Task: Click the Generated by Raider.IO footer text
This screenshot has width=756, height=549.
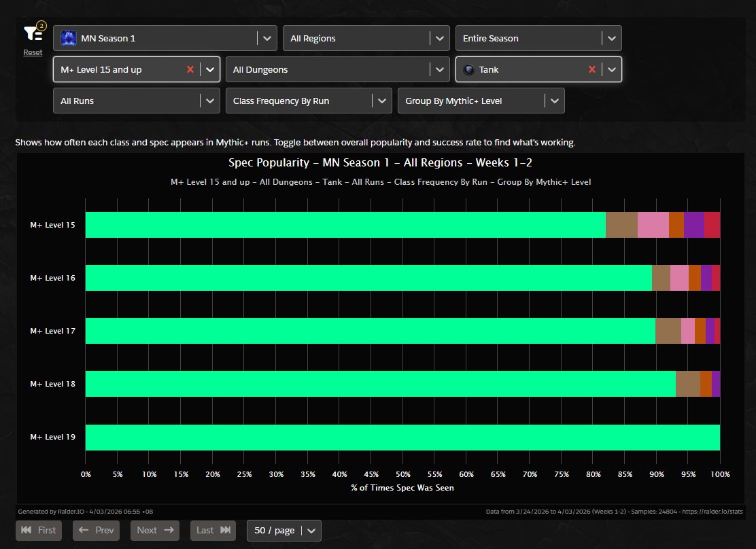Action: pyautogui.click(x=86, y=512)
